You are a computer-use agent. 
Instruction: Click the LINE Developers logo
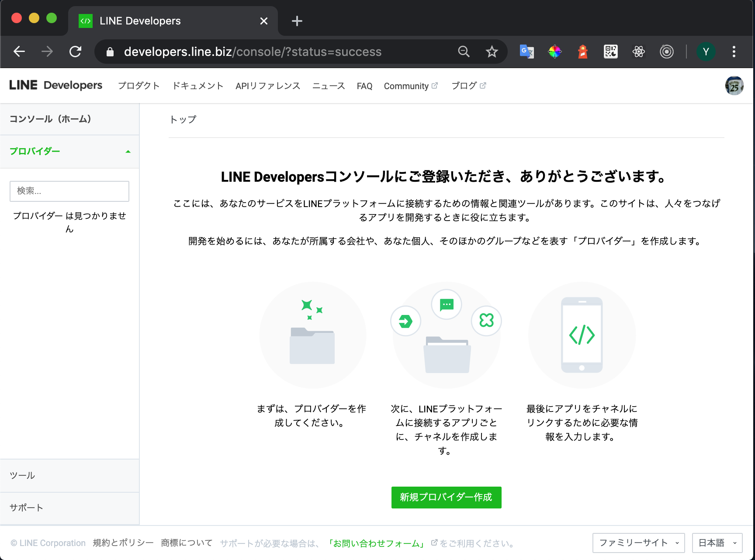tap(56, 85)
